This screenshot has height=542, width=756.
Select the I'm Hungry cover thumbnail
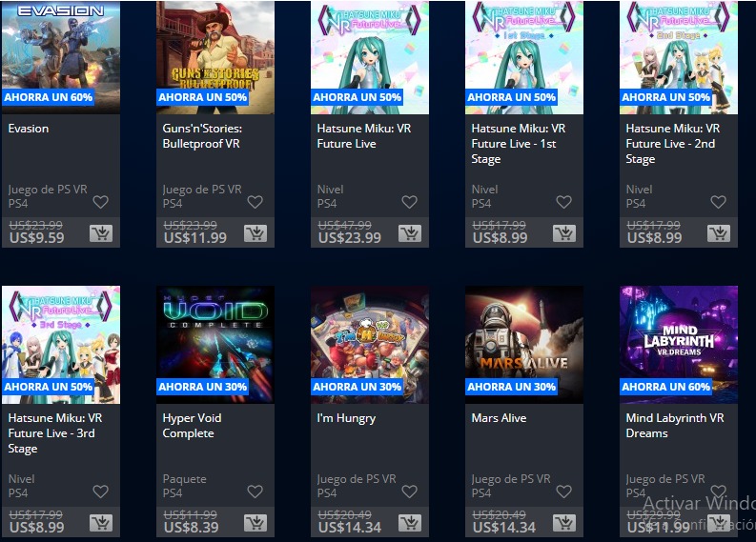pyautogui.click(x=370, y=345)
